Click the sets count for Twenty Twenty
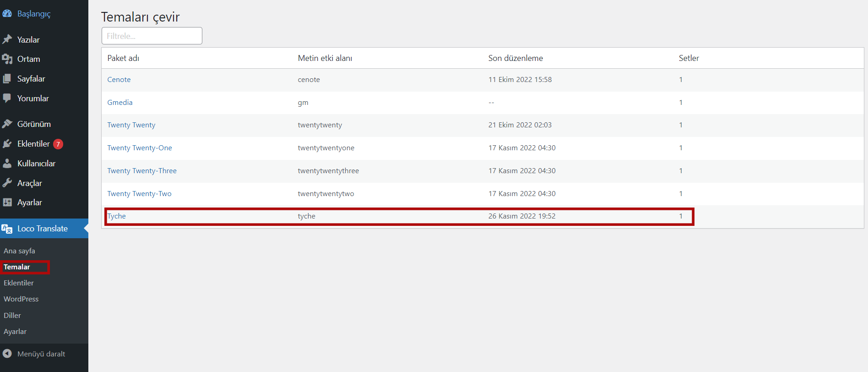The width and height of the screenshot is (868, 372). [x=681, y=125]
